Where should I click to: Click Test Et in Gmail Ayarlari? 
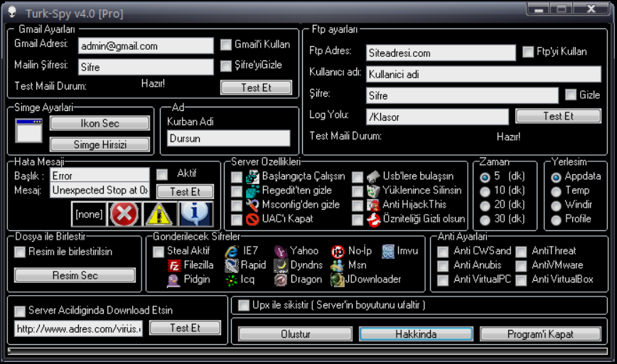256,87
